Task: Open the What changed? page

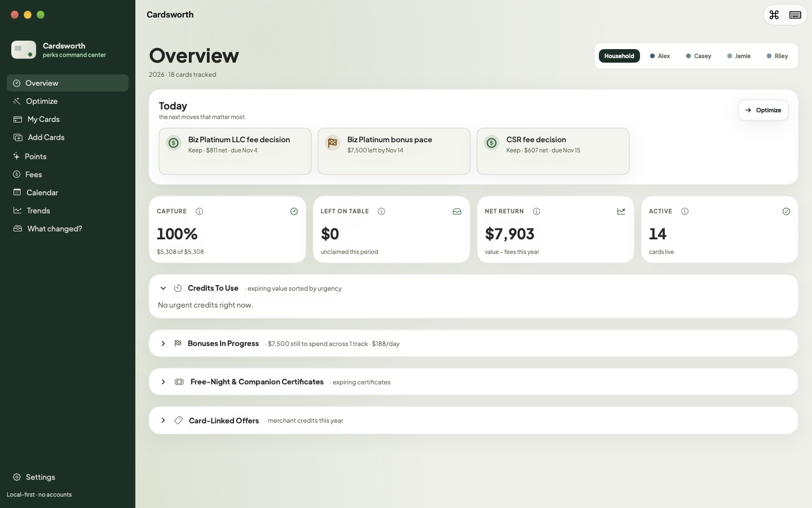Action: pyautogui.click(x=68, y=229)
